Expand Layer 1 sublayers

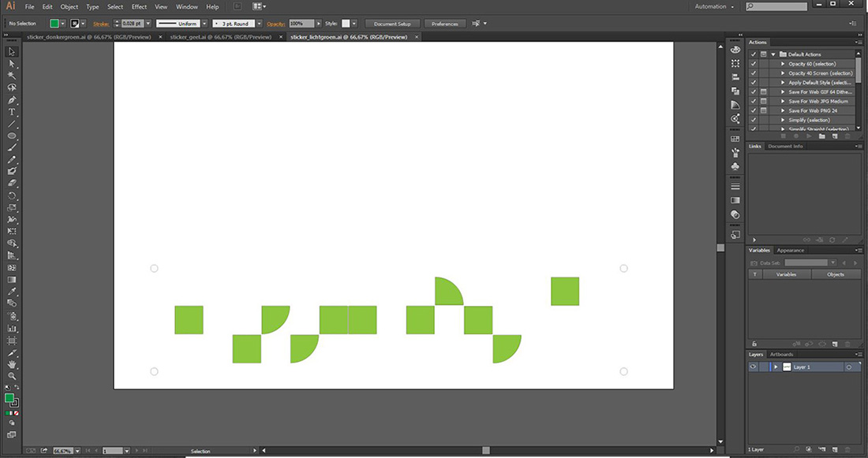pos(776,367)
